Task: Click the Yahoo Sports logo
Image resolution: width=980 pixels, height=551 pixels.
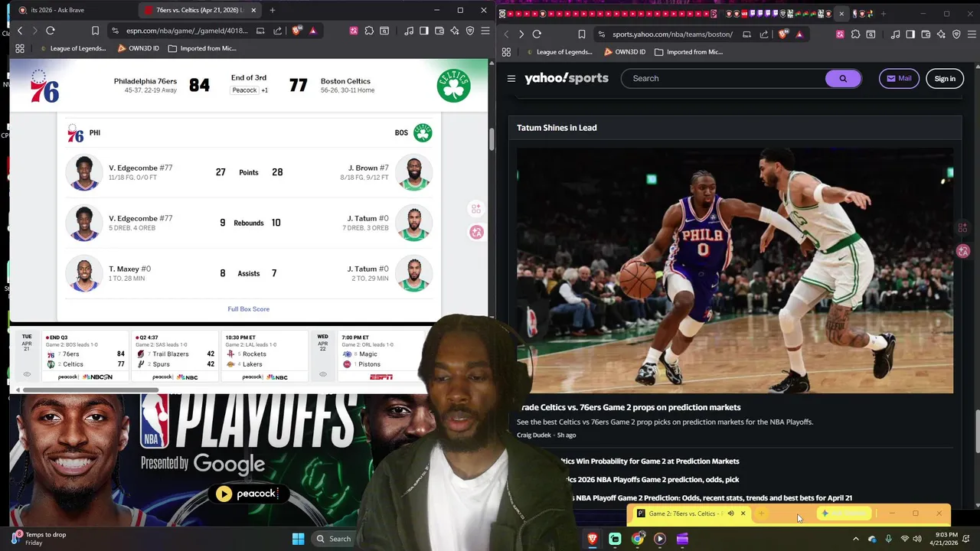Action: [567, 78]
